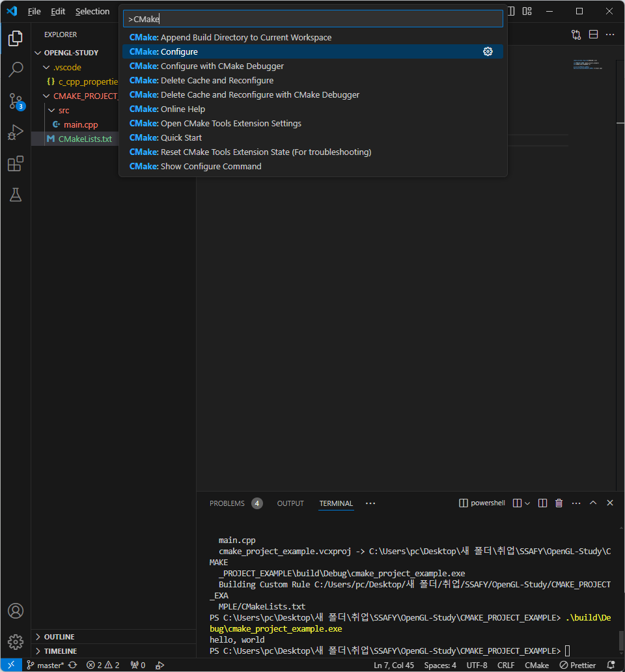
Task: Click the master branch status item
Action: 46,665
